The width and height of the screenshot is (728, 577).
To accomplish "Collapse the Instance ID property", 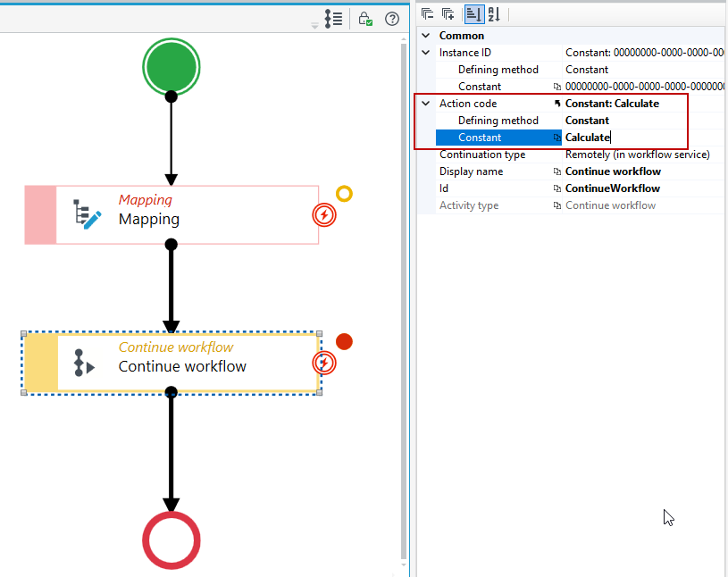I will pos(426,53).
